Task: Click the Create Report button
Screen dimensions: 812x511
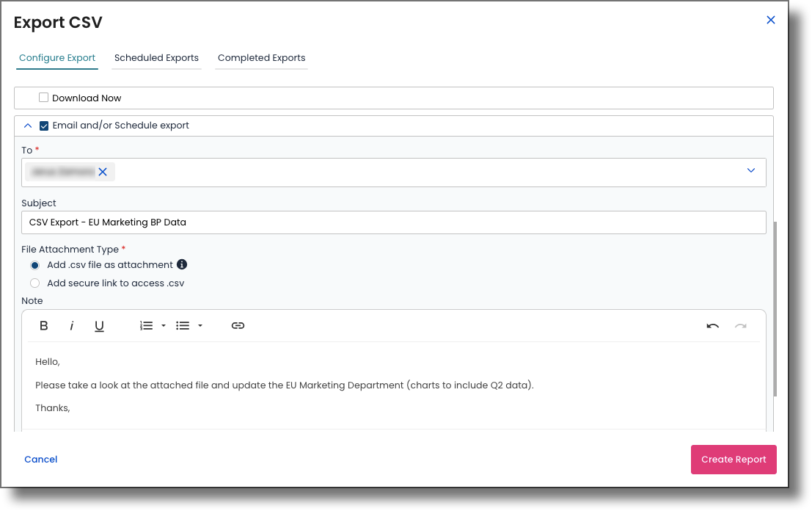Action: (x=734, y=459)
